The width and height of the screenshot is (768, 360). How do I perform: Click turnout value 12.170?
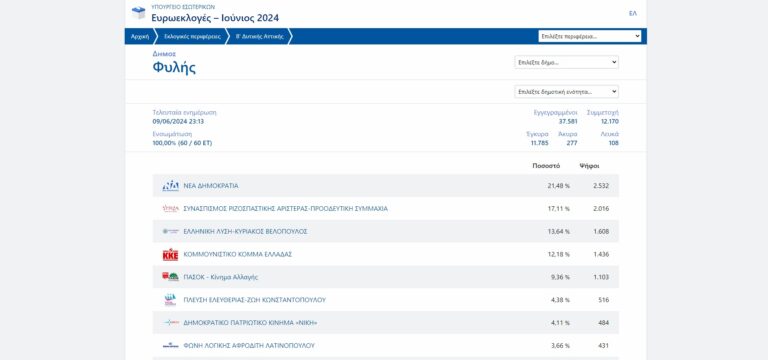tap(610, 121)
